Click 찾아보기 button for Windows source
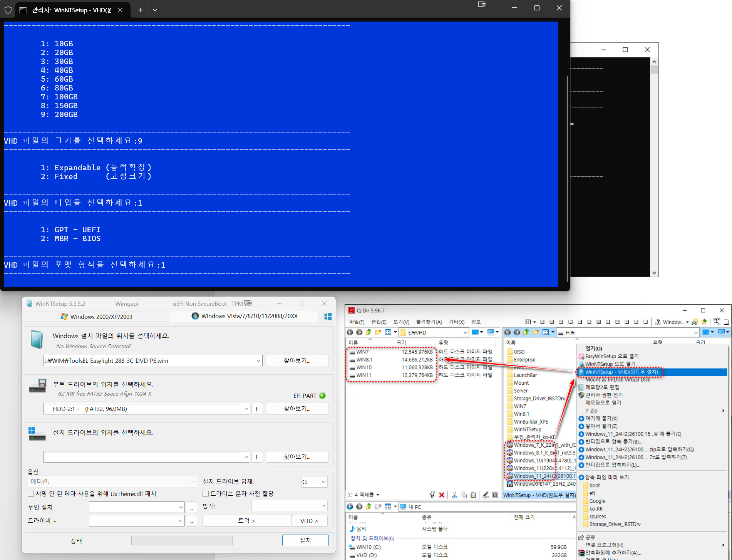Viewport: 732px width, 560px height. pyautogui.click(x=297, y=360)
